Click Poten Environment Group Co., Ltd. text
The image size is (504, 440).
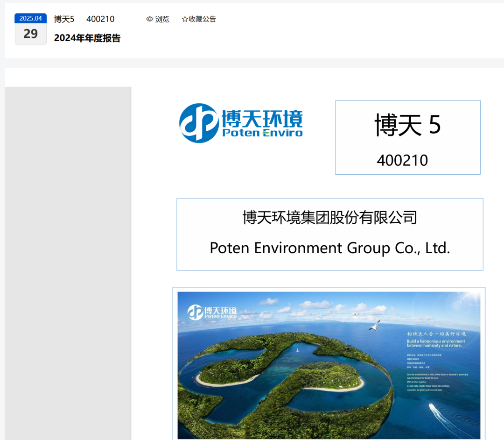click(x=330, y=248)
